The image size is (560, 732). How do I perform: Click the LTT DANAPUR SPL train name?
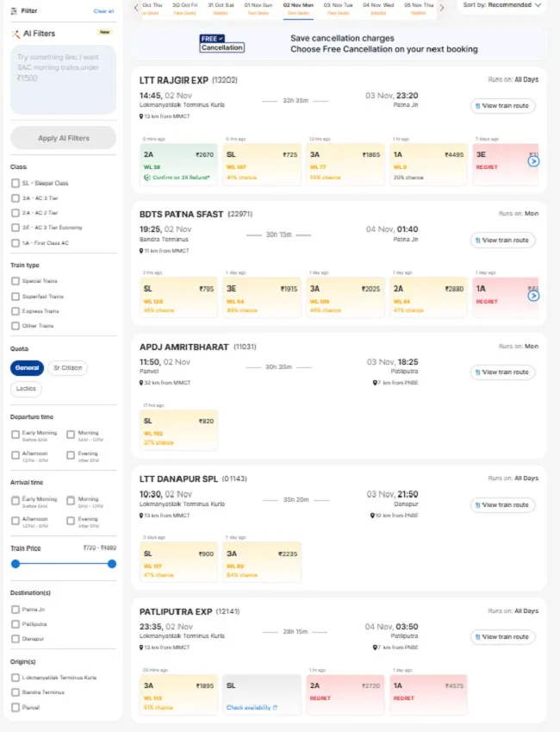(178, 479)
